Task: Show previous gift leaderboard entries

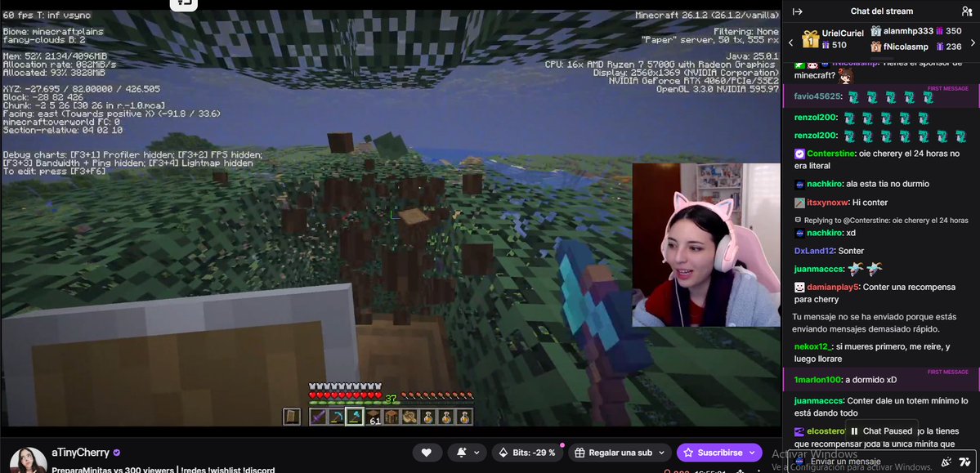Action: (x=790, y=42)
